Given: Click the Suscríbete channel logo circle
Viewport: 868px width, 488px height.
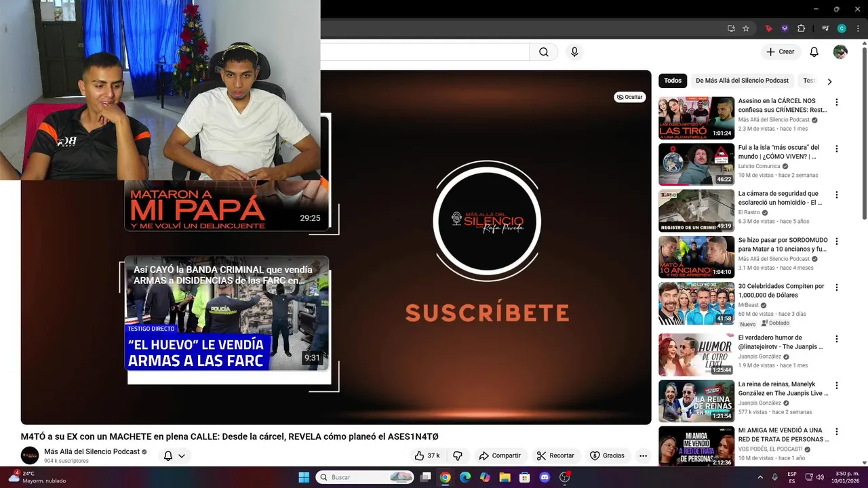Looking at the screenshot, I should (x=487, y=221).
